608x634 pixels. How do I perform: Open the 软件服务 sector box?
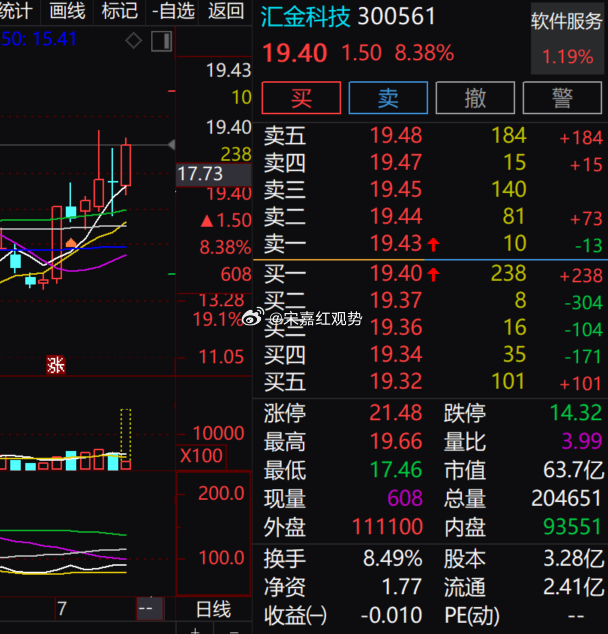pos(567,39)
